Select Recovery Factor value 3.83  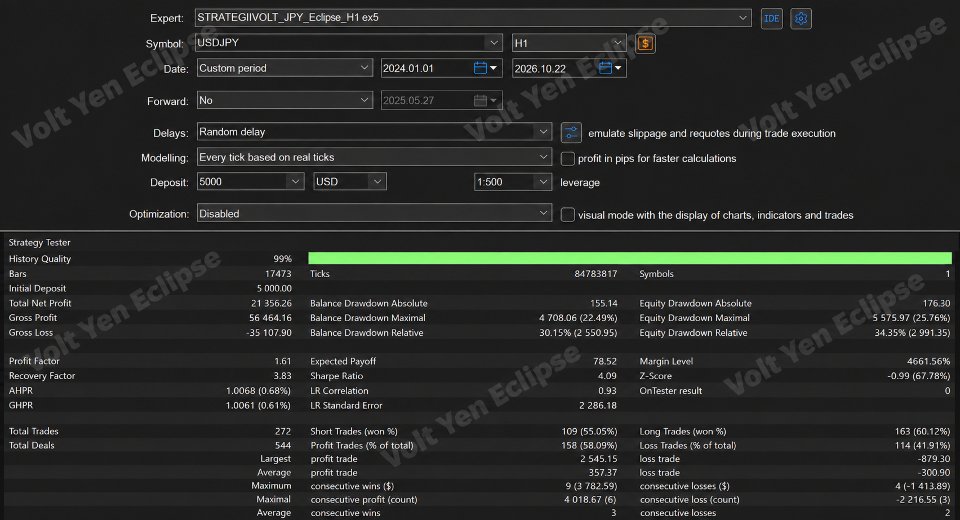click(x=283, y=376)
